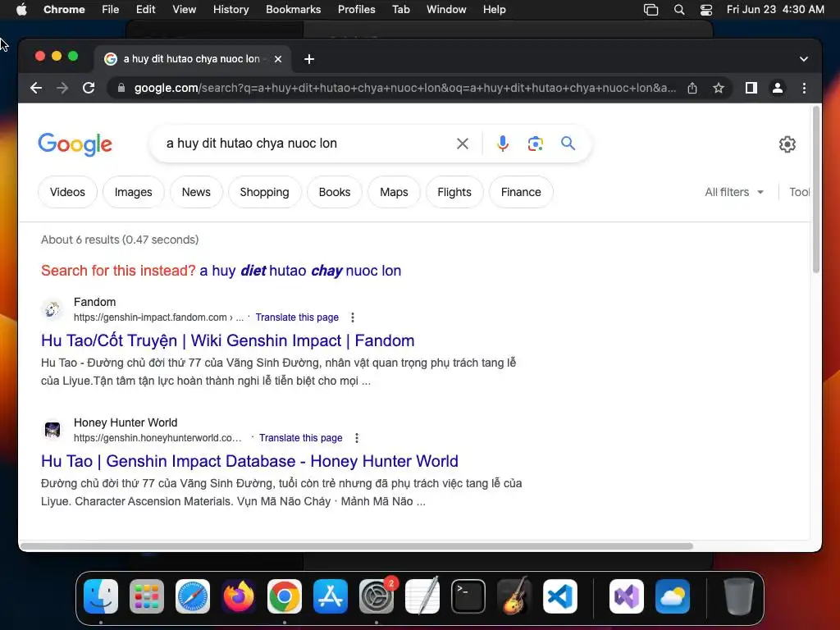Filter results by Images

click(134, 192)
